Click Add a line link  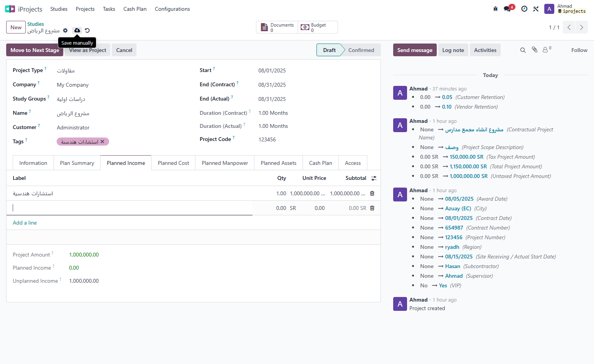pyautogui.click(x=25, y=223)
